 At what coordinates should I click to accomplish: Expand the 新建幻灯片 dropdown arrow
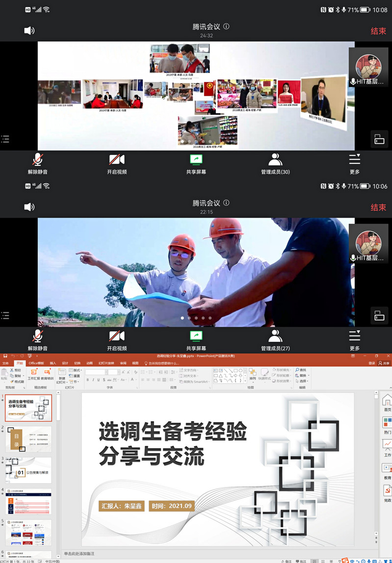(62, 382)
